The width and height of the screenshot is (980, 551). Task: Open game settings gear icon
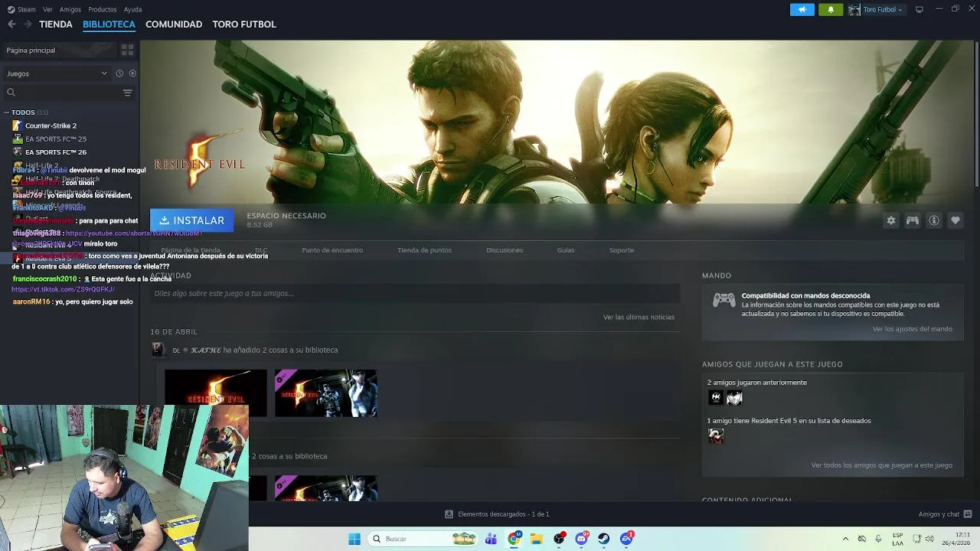(x=891, y=220)
